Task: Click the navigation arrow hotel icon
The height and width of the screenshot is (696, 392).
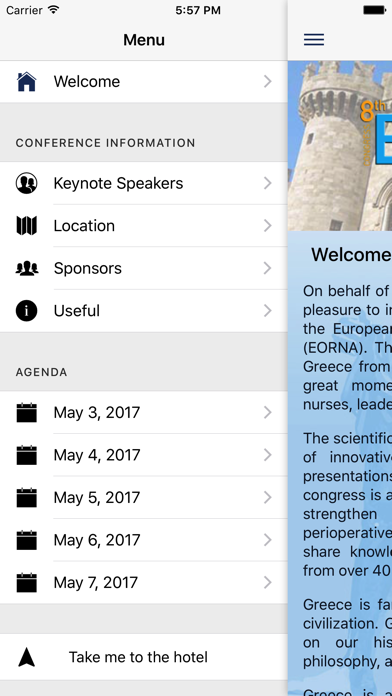Action: click(27, 657)
